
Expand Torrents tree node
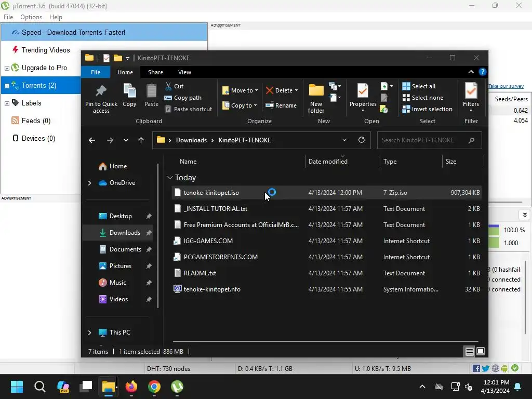click(x=7, y=86)
